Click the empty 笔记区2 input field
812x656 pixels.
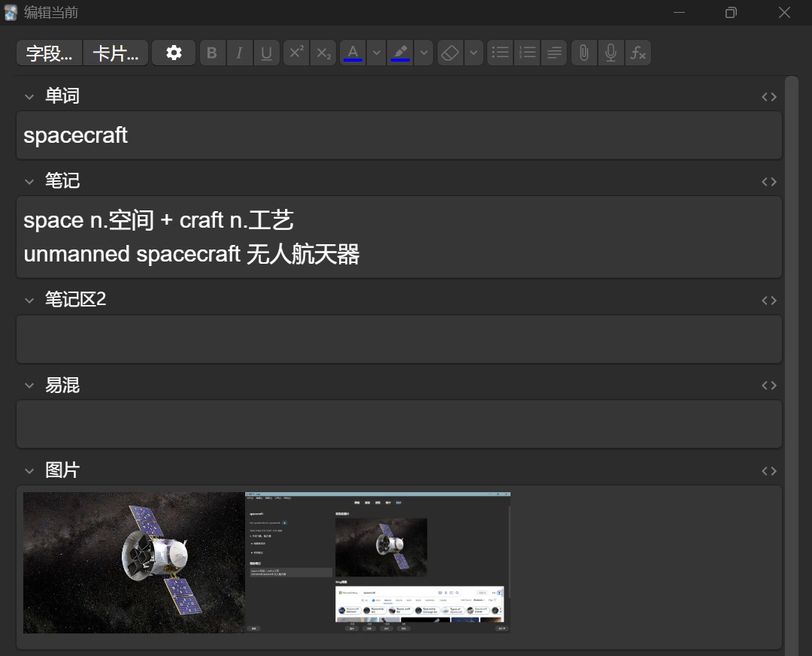coord(398,340)
